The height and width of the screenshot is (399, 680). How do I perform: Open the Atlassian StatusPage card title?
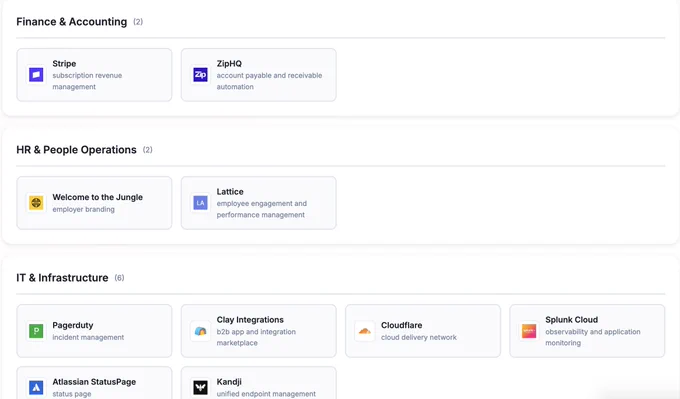pyautogui.click(x=94, y=382)
